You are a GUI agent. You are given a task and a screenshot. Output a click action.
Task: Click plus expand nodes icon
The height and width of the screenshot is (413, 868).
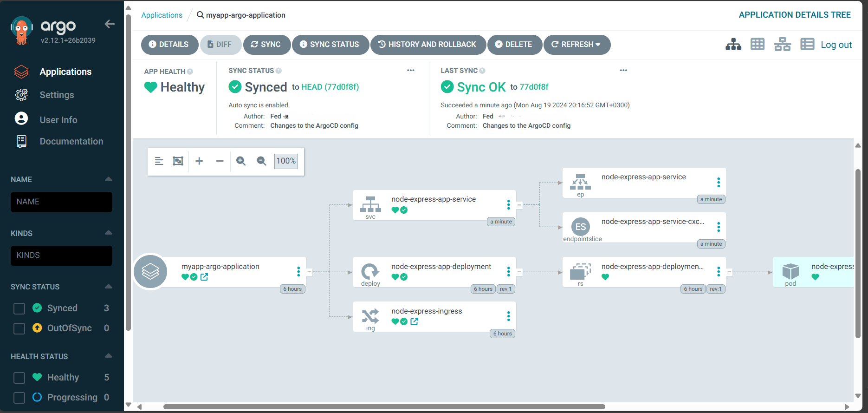click(199, 161)
